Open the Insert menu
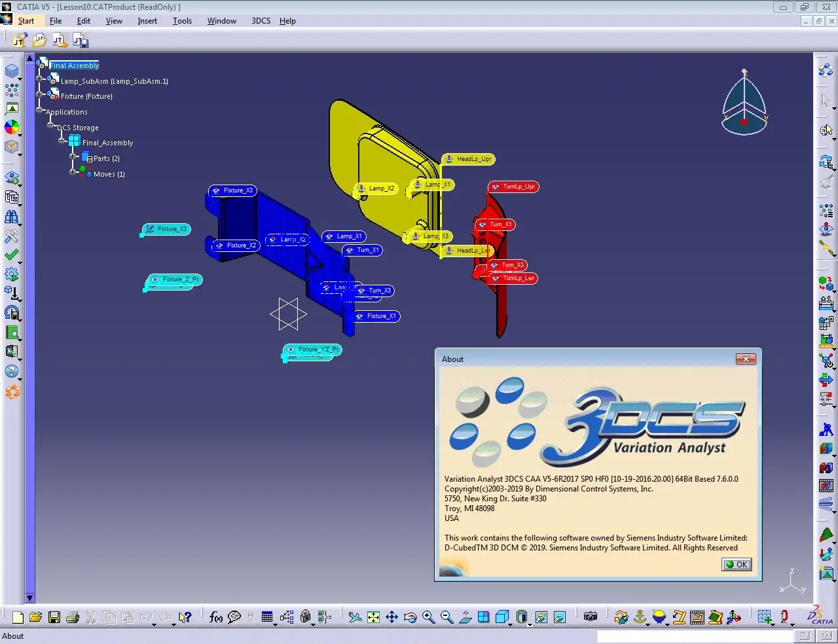The width and height of the screenshot is (838, 644). point(147,21)
